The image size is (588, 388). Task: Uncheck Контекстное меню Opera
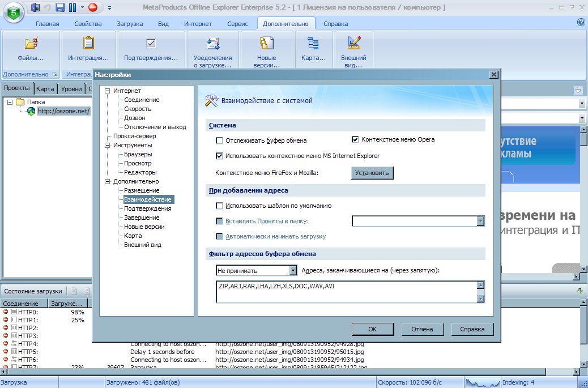click(355, 139)
